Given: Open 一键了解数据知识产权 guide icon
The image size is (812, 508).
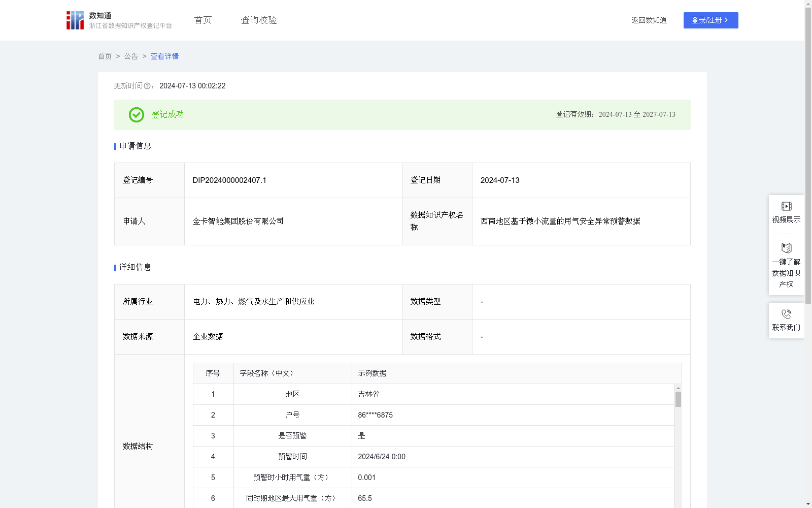Looking at the screenshot, I should tap(786, 248).
